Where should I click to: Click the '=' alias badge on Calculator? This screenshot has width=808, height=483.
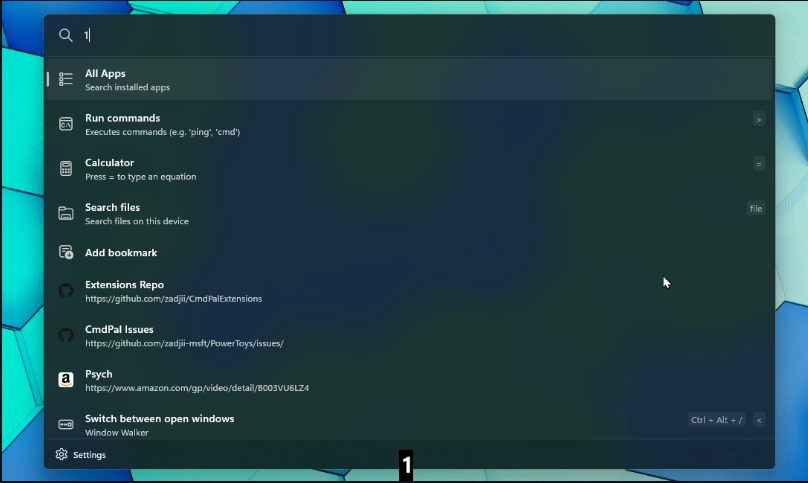759,164
